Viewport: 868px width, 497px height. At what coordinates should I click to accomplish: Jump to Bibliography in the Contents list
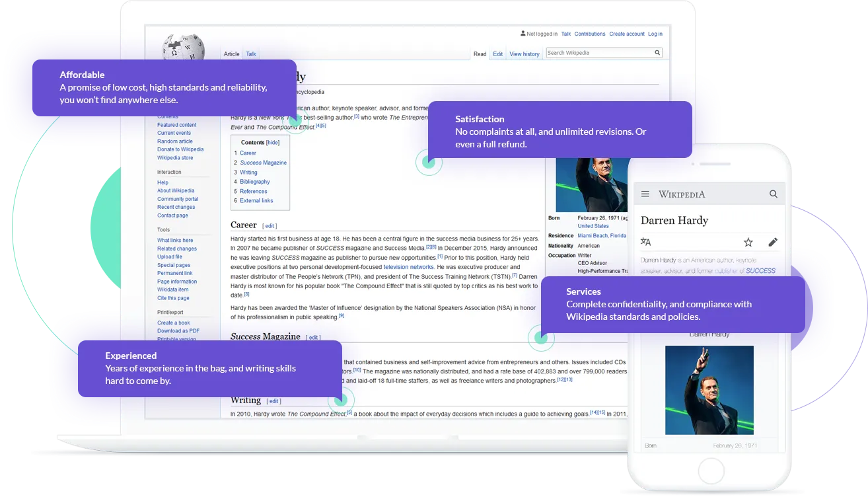coord(254,182)
